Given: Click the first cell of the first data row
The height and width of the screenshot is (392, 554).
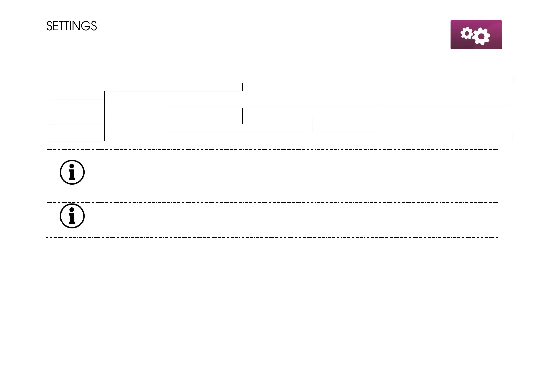Looking at the screenshot, I should [x=76, y=95].
